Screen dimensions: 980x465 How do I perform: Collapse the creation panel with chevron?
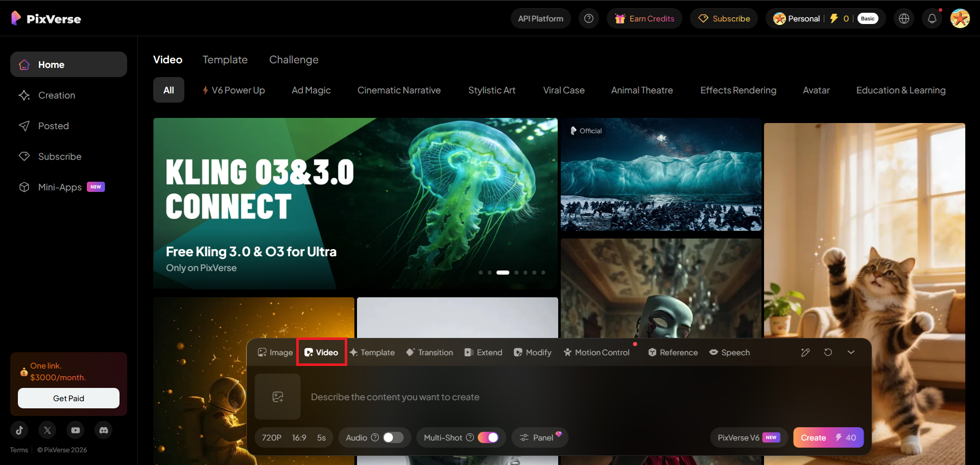pos(851,352)
